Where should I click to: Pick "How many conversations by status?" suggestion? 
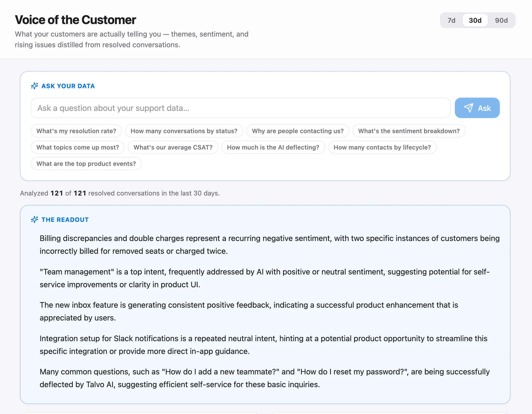(184, 131)
